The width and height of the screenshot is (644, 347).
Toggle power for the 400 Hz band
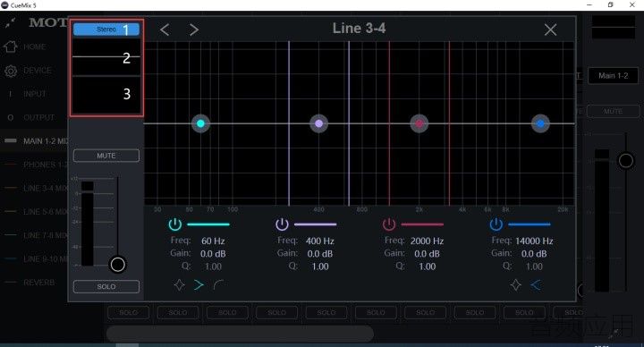[x=282, y=224]
